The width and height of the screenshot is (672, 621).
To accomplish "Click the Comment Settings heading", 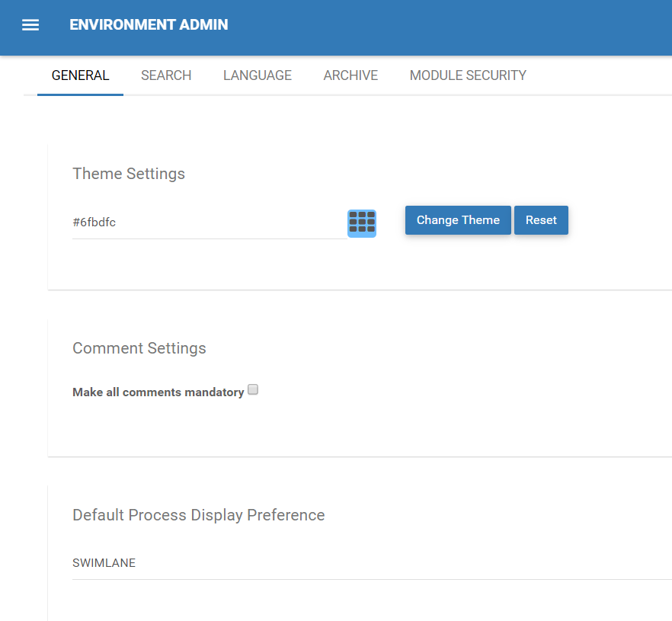I will point(139,348).
